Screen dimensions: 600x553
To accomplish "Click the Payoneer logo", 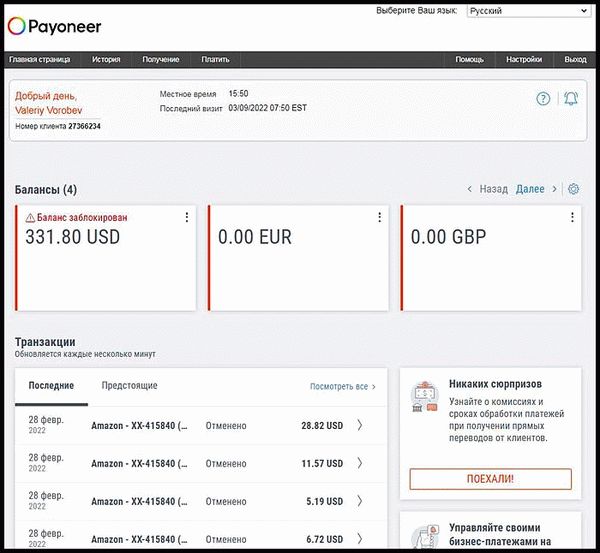I will [54, 26].
